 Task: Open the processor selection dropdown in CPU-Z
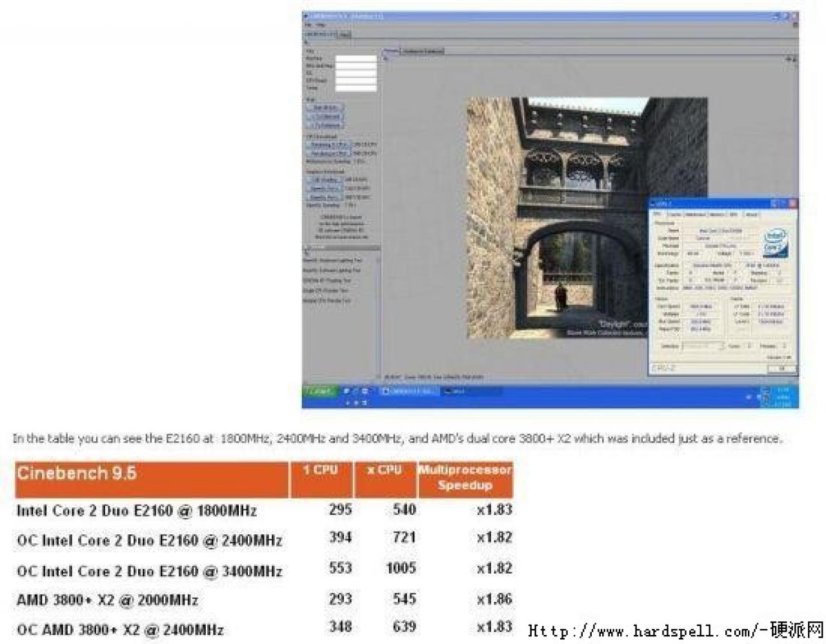coord(703,346)
